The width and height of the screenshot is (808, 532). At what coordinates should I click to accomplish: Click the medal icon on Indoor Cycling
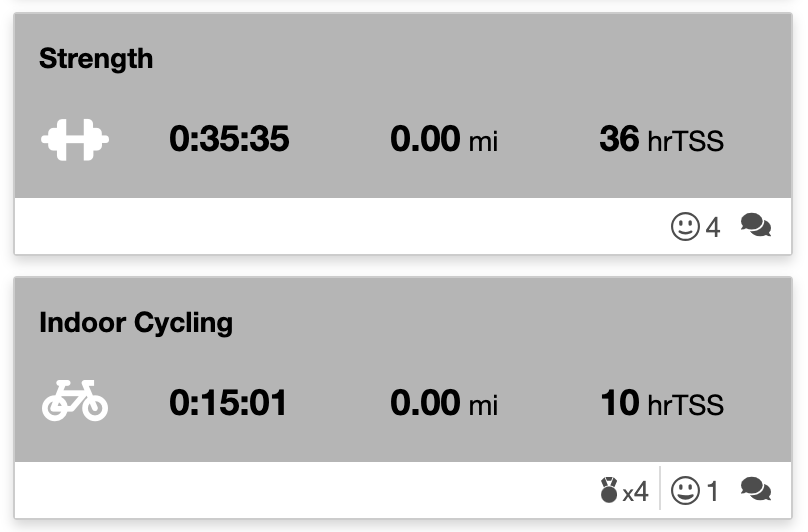pos(609,491)
